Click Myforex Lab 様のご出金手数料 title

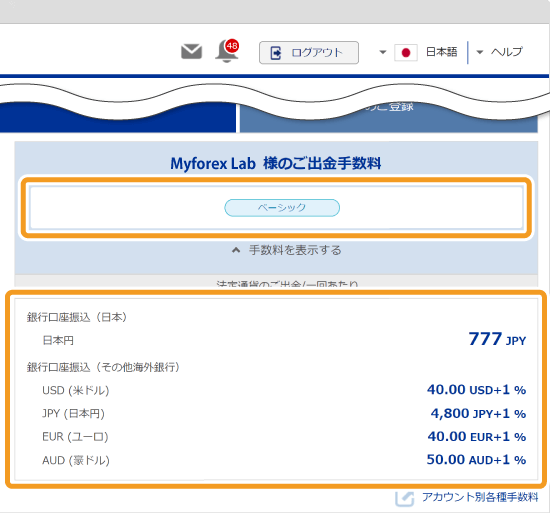[276, 163]
